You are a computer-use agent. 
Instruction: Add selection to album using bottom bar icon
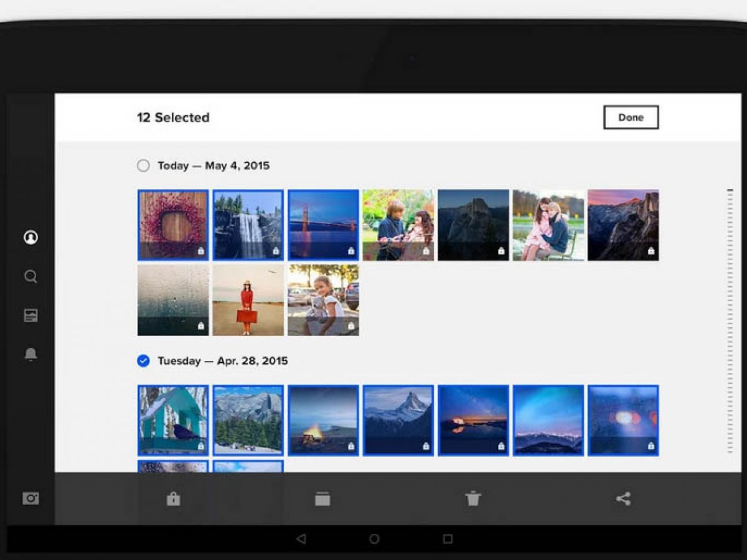click(x=322, y=498)
